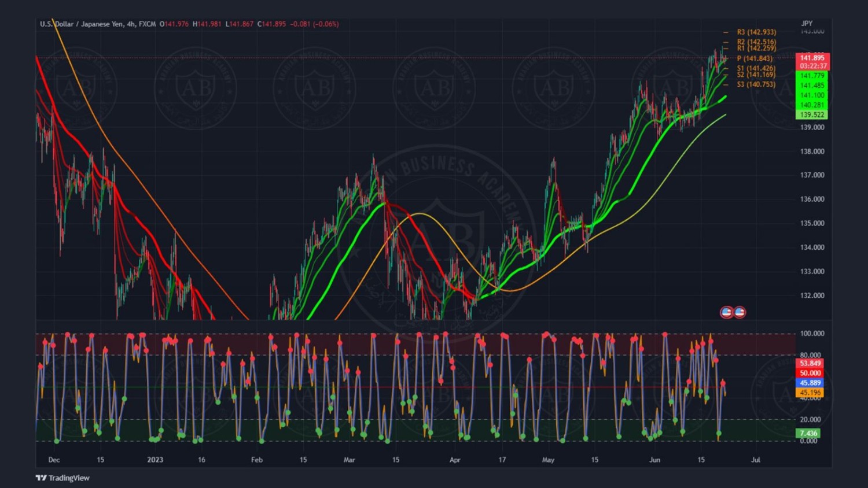
Task: Open the left US flag economic event
Action: tap(727, 312)
